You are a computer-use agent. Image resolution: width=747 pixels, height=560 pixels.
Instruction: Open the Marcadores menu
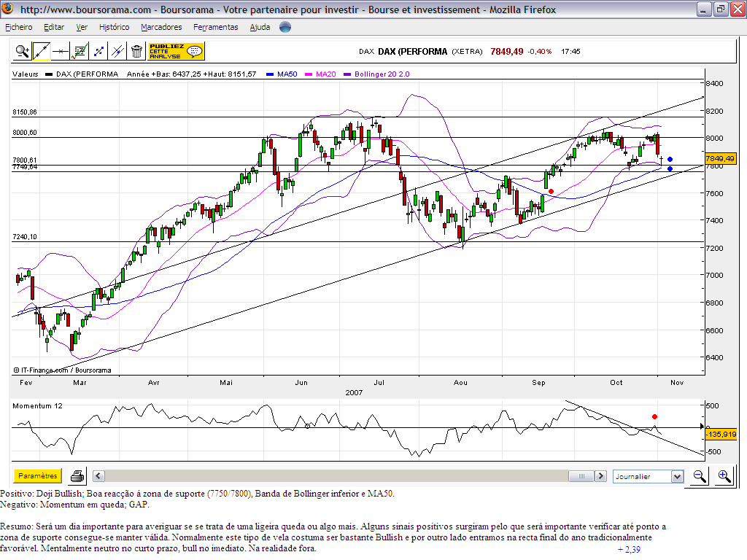click(x=161, y=27)
